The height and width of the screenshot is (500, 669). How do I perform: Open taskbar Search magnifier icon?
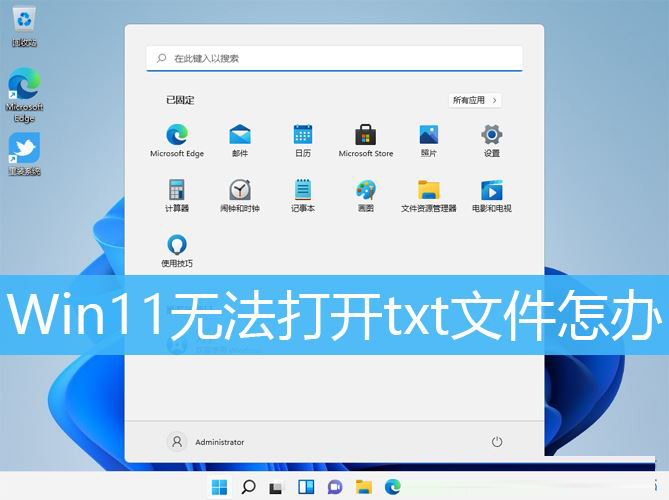248,487
